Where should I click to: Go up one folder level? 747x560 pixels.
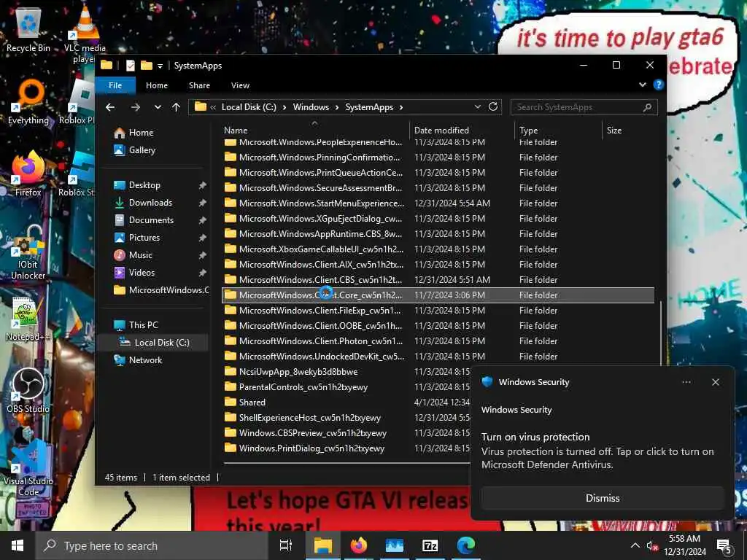click(x=177, y=107)
